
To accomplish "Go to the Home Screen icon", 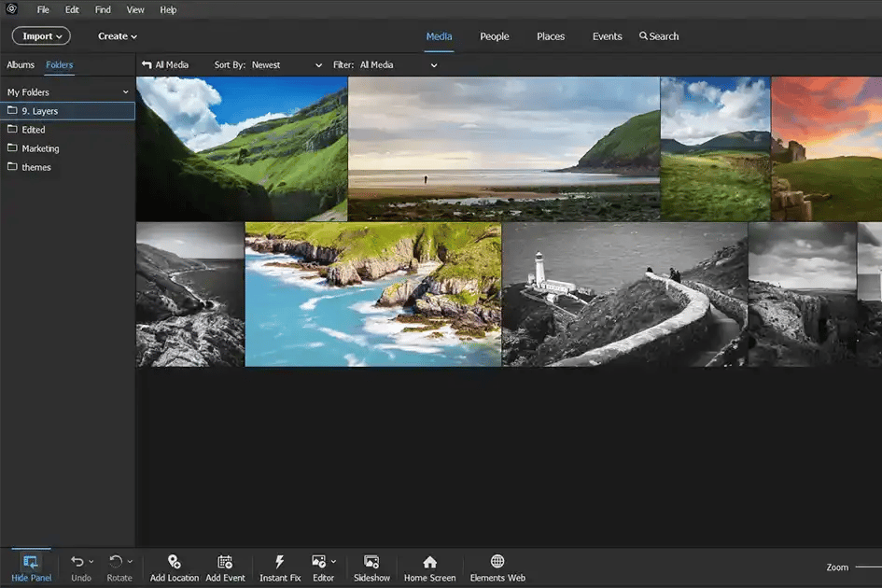I will pyautogui.click(x=429, y=562).
